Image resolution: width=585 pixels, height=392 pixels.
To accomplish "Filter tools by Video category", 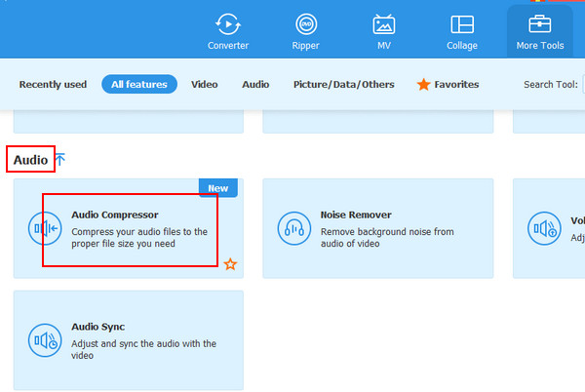I will click(205, 85).
